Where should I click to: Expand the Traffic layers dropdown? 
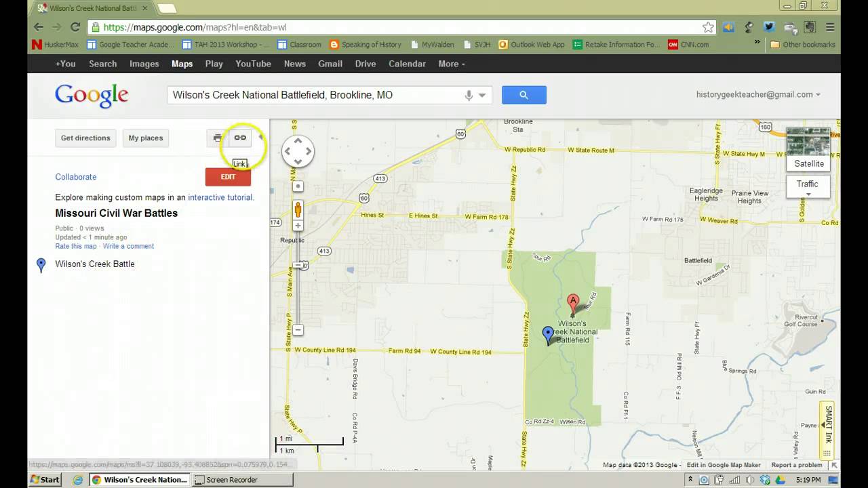point(808,186)
